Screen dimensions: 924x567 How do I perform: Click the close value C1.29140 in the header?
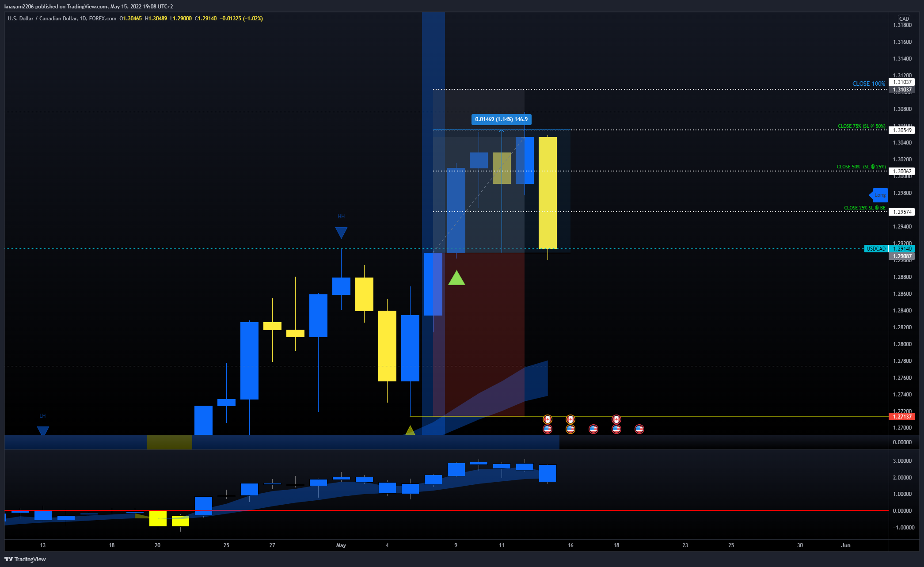pyautogui.click(x=206, y=19)
